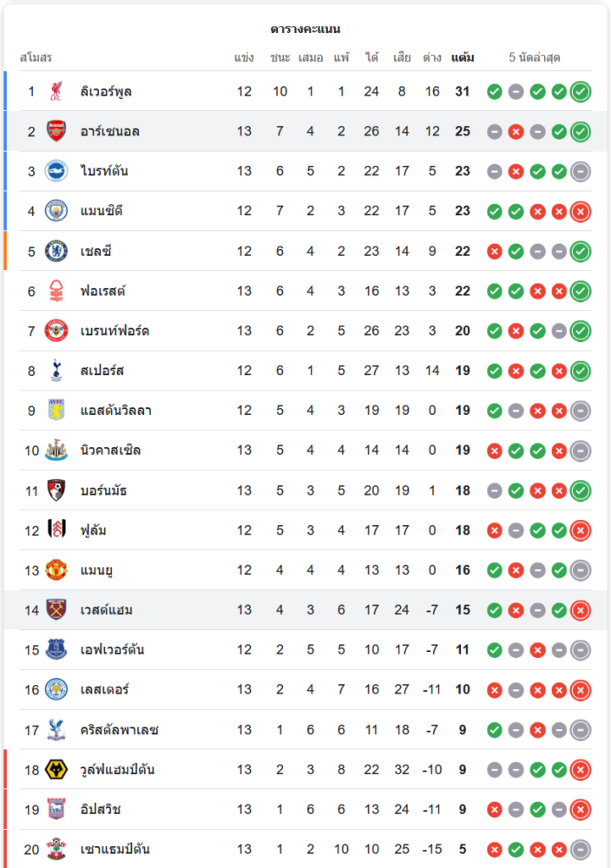
Task: Click the Arsenal club crest icon
Action: click(x=56, y=131)
